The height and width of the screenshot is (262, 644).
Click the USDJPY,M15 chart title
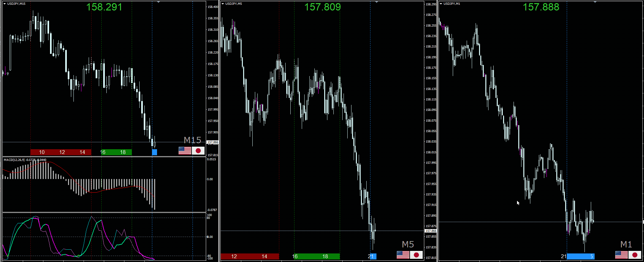pos(16,4)
